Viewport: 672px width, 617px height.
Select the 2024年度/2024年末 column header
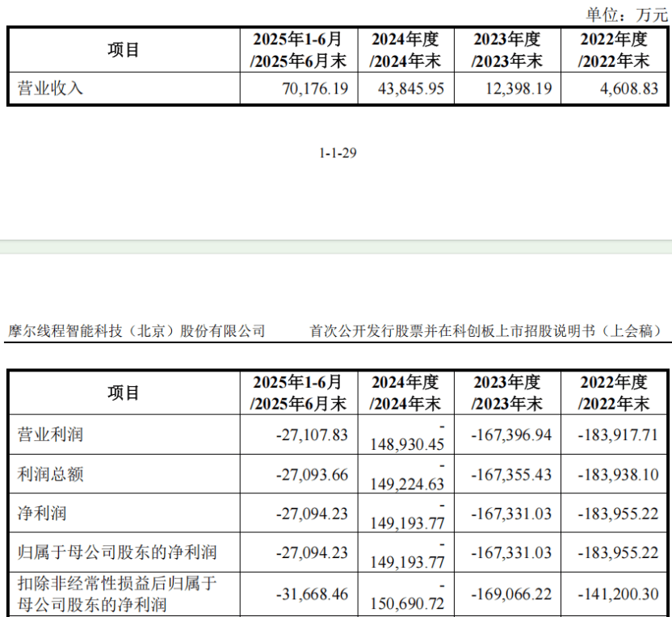point(406,50)
